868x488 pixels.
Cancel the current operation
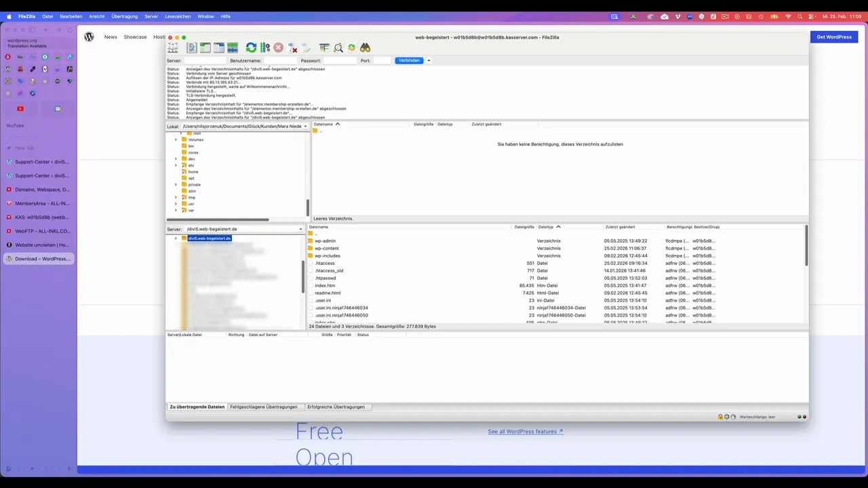[278, 47]
